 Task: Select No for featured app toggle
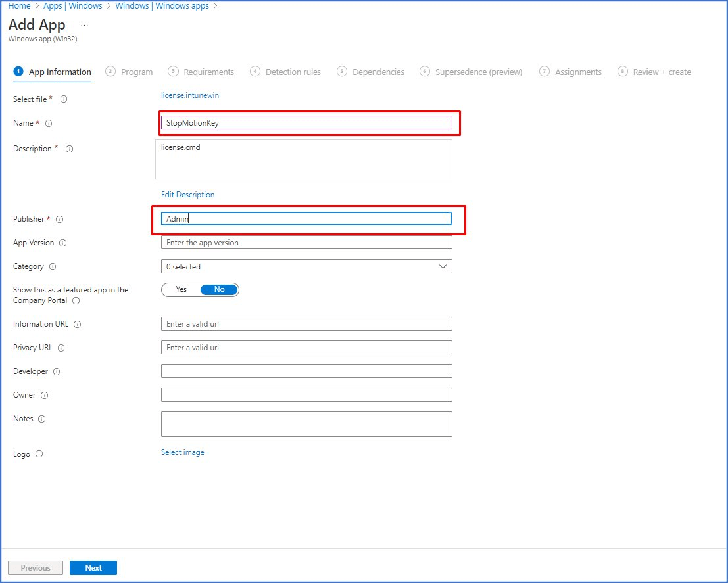point(219,290)
